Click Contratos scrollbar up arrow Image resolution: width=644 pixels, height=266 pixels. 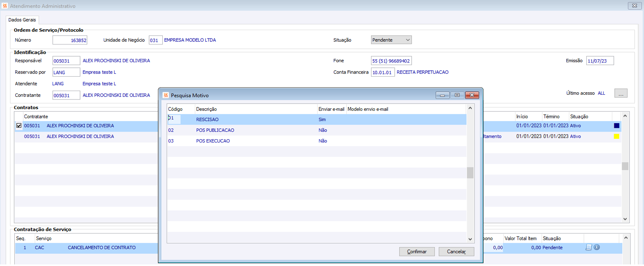tap(625, 116)
